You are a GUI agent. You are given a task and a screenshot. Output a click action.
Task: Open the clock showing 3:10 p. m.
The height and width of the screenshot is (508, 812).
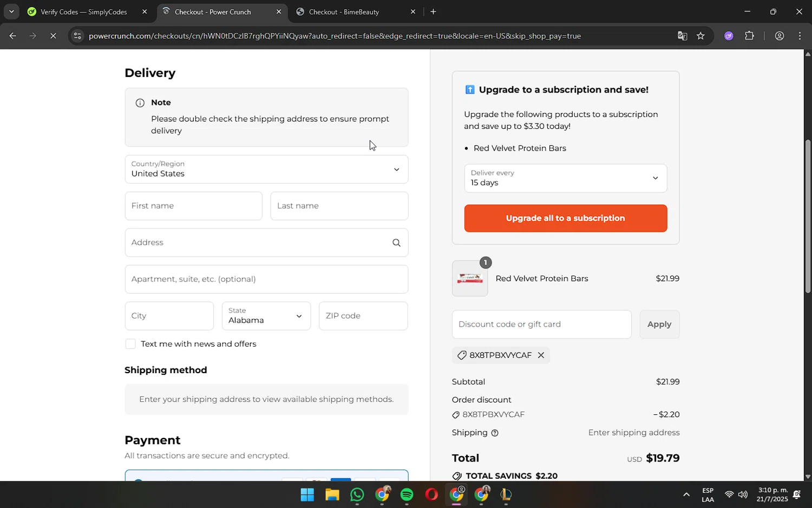(772, 494)
